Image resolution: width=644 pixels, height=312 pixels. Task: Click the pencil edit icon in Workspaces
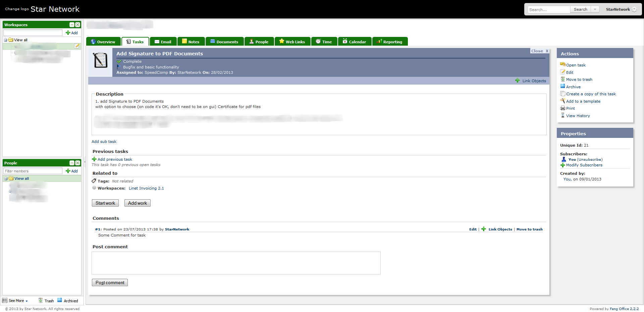77,46
